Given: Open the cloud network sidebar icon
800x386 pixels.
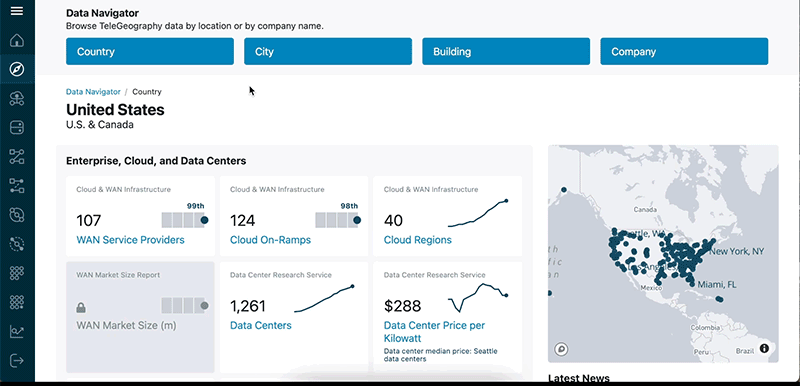Looking at the screenshot, I should click(x=17, y=98).
